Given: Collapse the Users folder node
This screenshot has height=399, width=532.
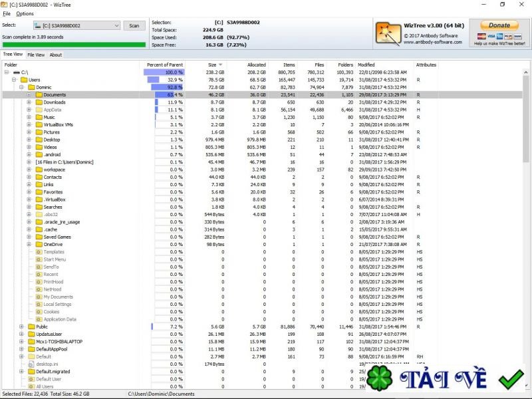Looking at the screenshot, I should pos(14,80).
